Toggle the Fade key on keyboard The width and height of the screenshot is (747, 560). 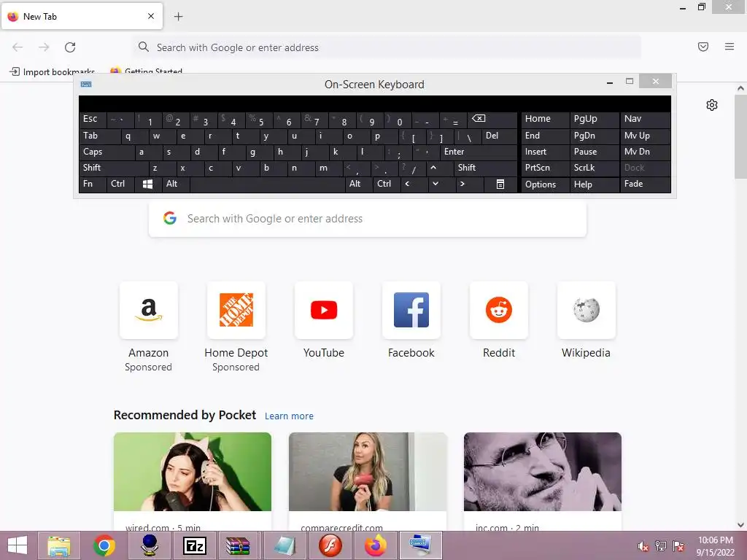[x=645, y=184]
